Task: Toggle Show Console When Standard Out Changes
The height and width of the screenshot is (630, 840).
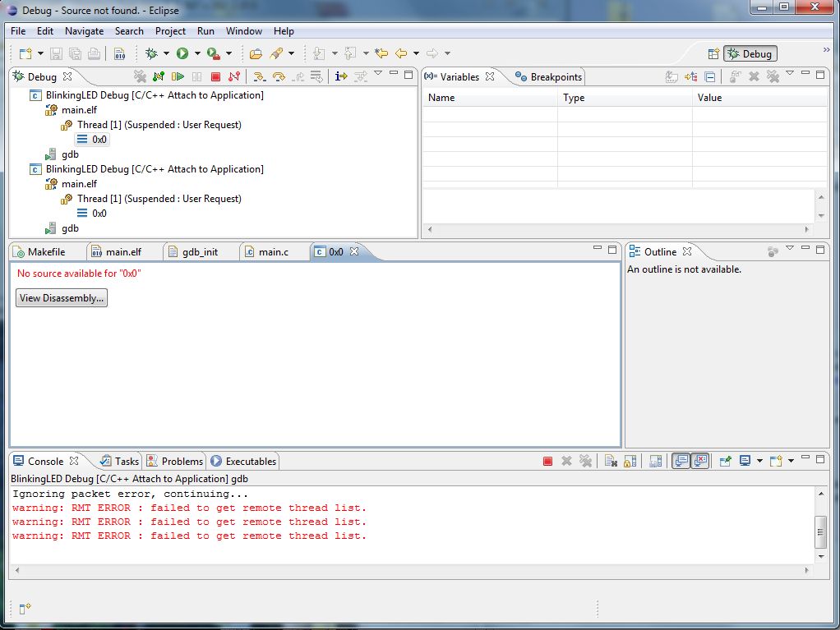Action: (681, 461)
